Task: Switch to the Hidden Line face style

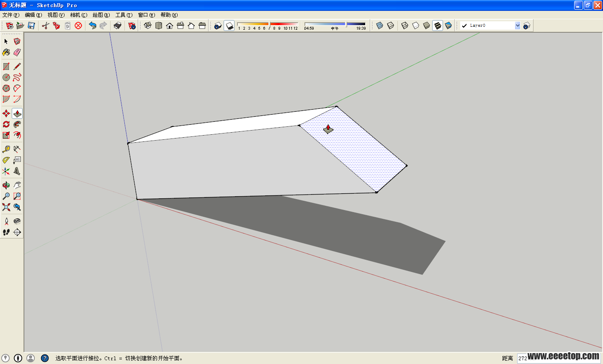Action: click(416, 26)
